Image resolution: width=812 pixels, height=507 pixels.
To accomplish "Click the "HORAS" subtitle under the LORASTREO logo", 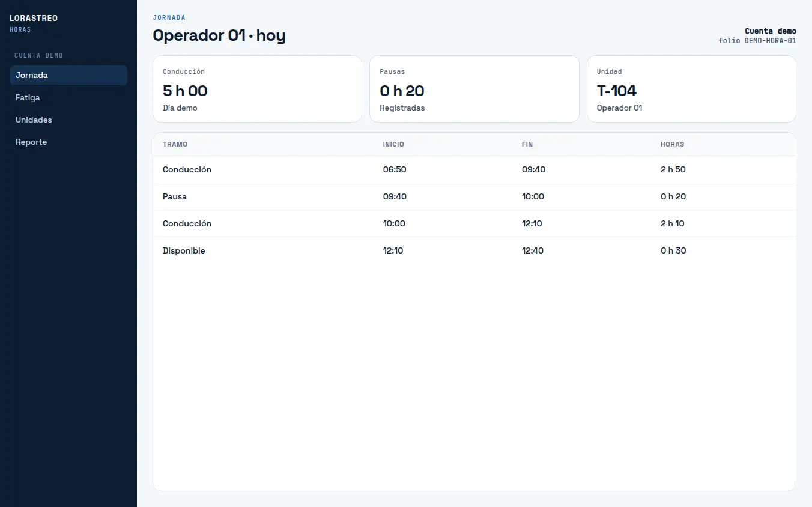I will [20, 29].
